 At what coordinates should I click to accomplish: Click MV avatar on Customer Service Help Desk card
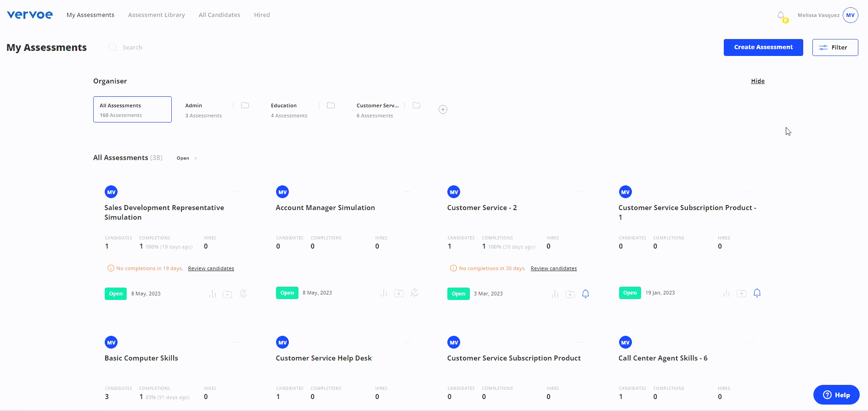(x=282, y=343)
